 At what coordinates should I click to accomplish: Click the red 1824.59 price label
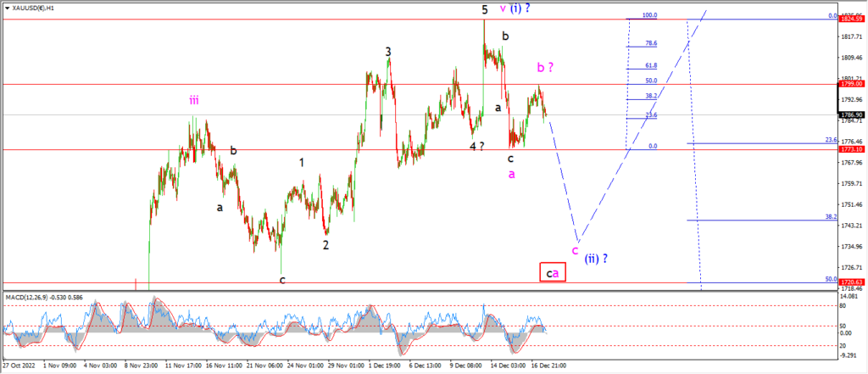(x=852, y=19)
